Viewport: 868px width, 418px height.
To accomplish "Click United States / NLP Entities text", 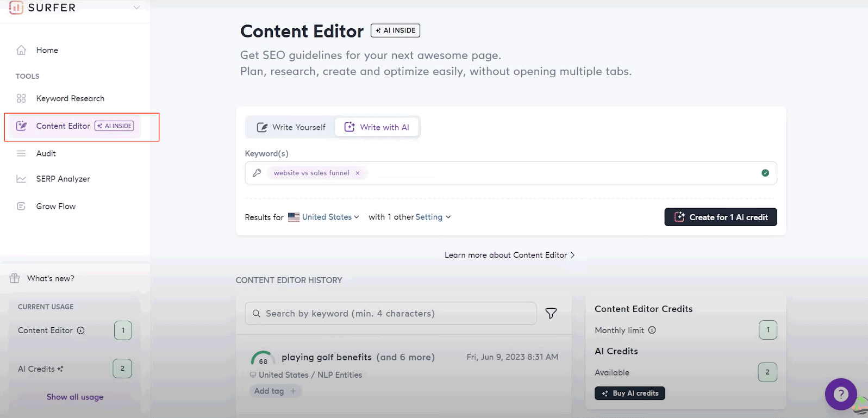I will tap(310, 375).
